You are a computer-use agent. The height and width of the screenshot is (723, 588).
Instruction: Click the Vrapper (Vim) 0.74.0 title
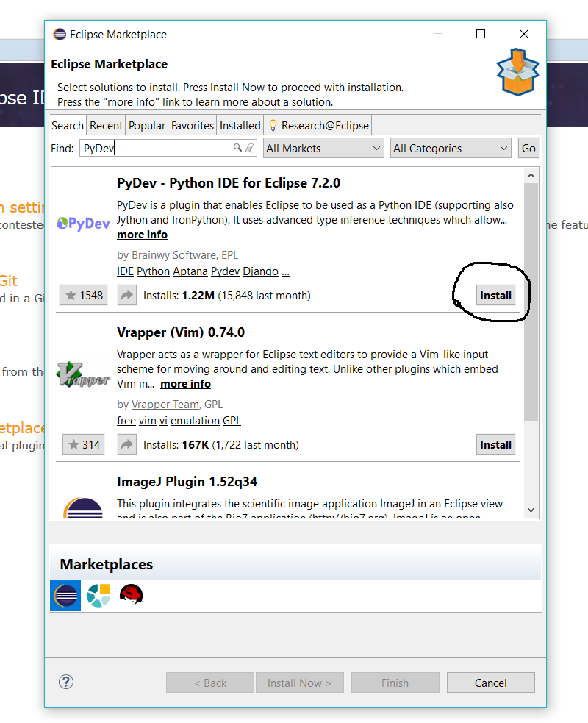181,332
